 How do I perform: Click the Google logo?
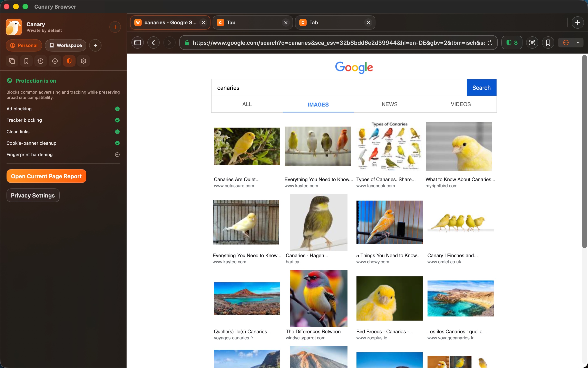[x=354, y=67]
